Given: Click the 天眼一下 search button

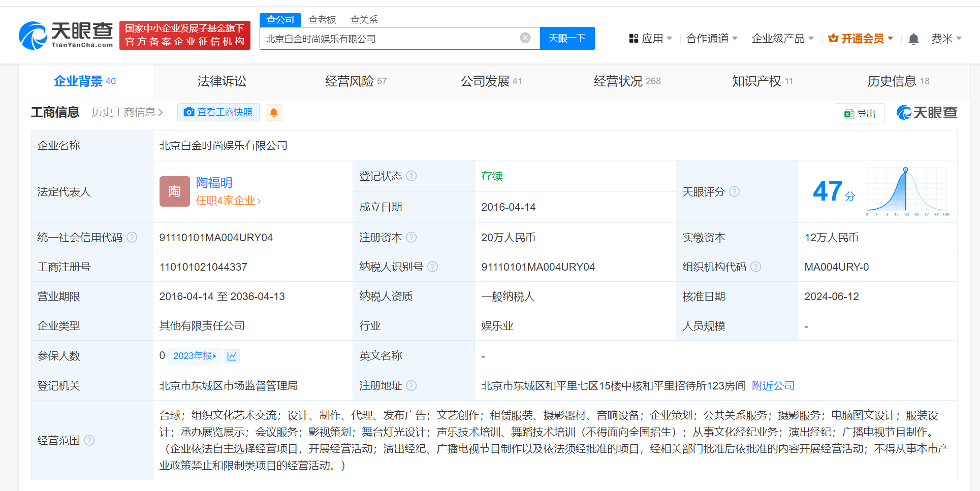Looking at the screenshot, I should pos(567,39).
